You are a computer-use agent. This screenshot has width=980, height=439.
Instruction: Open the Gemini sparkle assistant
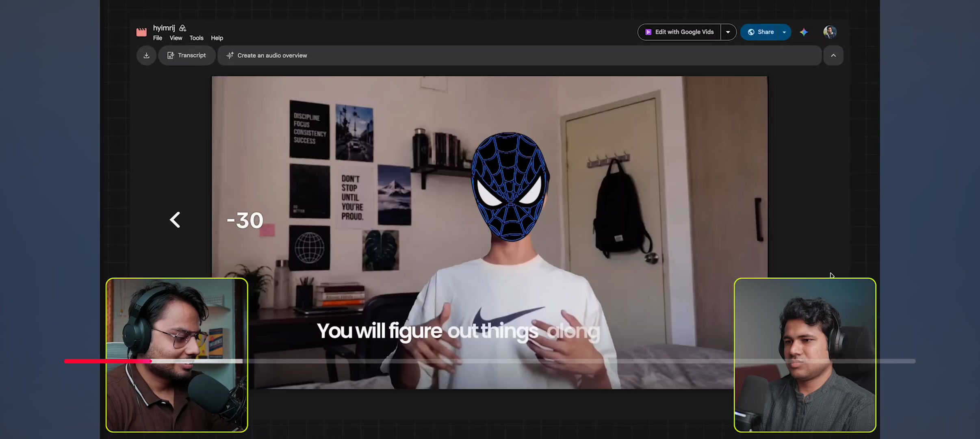(x=804, y=32)
